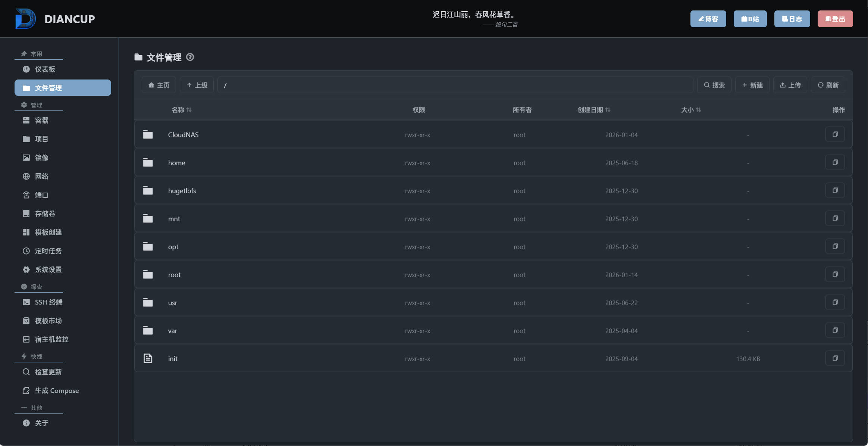Open 定时任务 scheduled tasks
Screen dimensions: 868x446
(48, 251)
